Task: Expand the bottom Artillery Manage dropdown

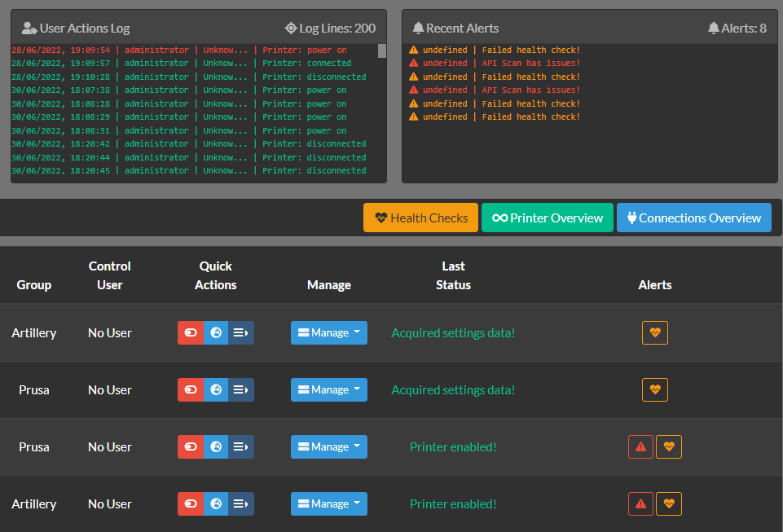Action: [x=329, y=503]
